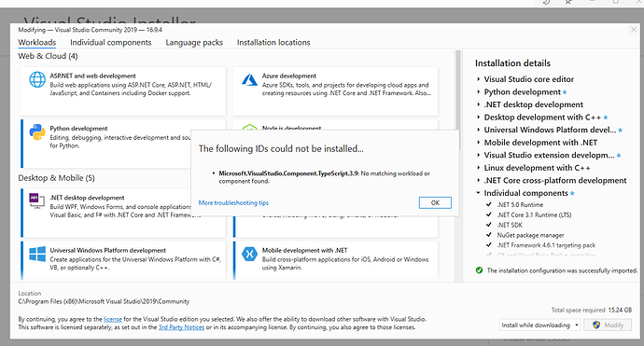Expand .NET desktop development details node
Screen dimensions: 644x346
[479, 104]
